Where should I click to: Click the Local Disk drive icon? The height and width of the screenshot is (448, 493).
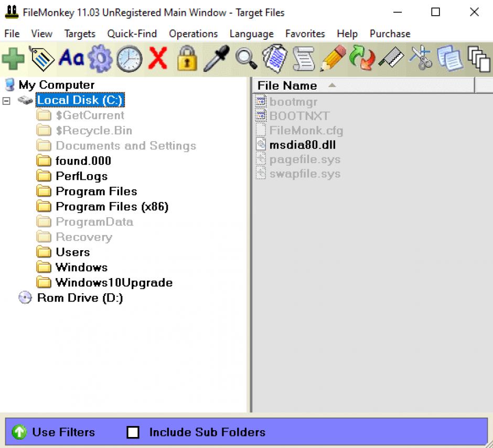[x=25, y=100]
